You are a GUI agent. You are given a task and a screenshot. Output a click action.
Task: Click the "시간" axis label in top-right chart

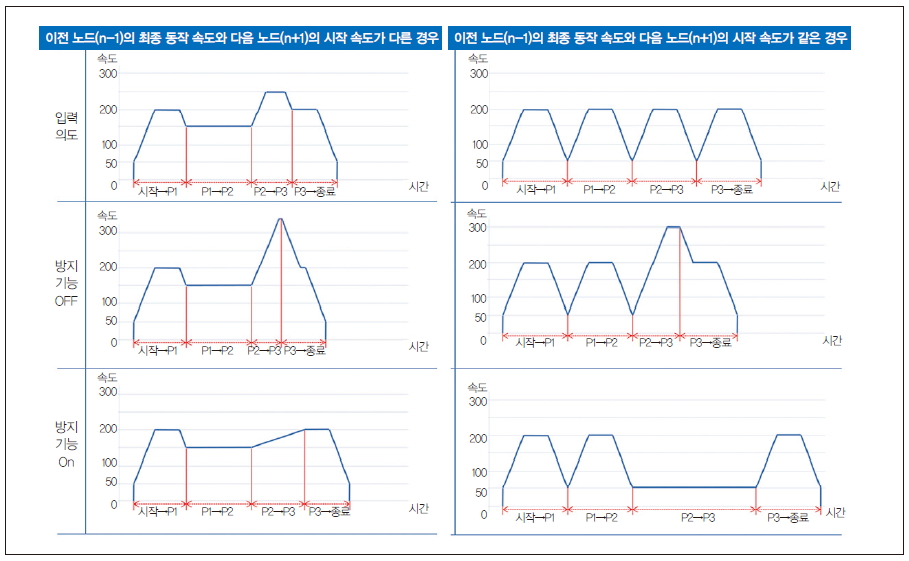[830, 187]
